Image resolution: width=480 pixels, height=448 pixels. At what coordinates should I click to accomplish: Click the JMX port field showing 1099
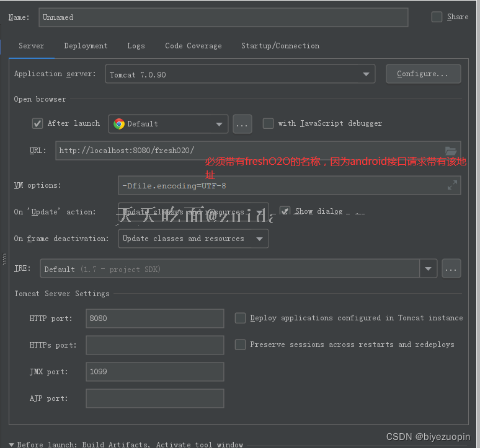(x=155, y=372)
